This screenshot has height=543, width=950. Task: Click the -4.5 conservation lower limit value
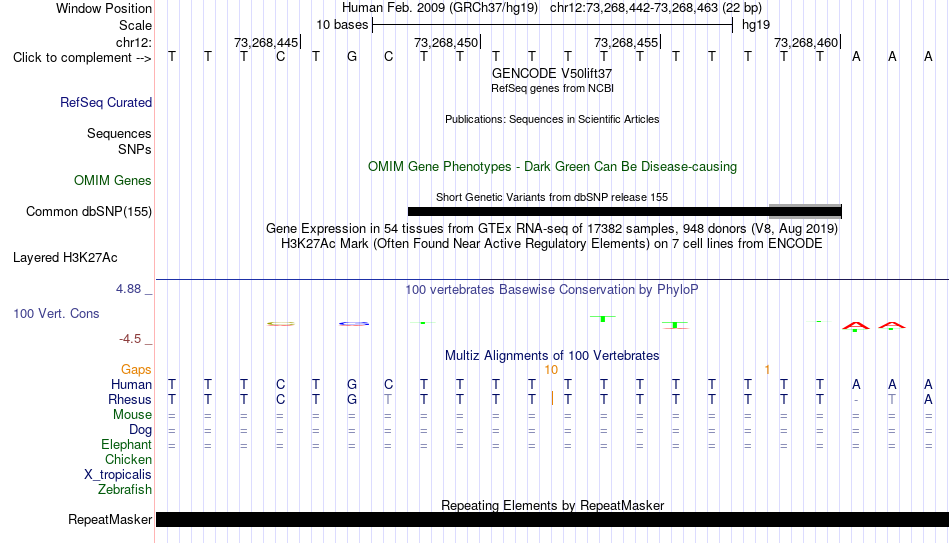[x=130, y=339]
